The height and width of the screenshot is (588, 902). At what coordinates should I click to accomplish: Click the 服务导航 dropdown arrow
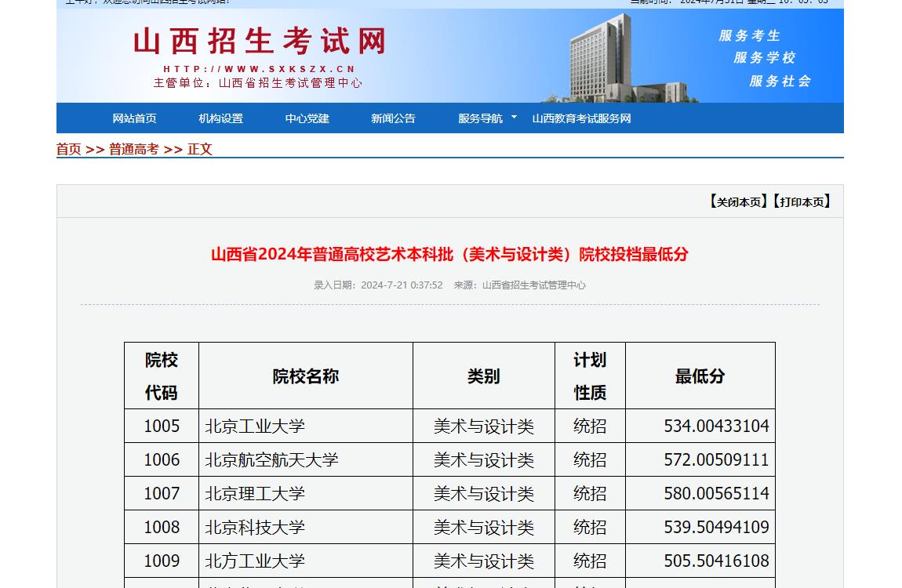515,118
